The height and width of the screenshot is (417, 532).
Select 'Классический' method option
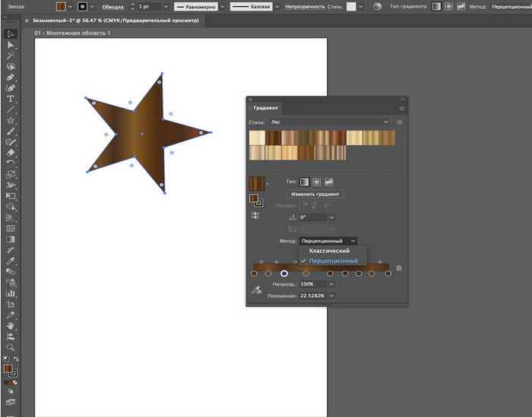click(329, 251)
